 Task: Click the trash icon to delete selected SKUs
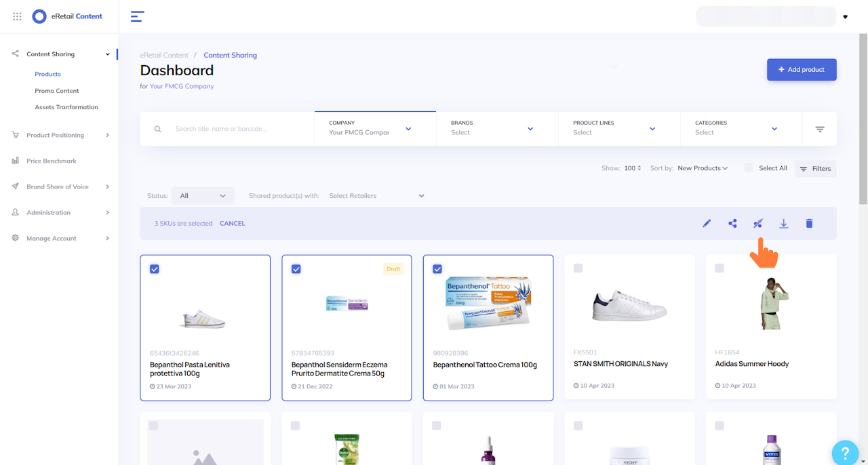pos(809,224)
